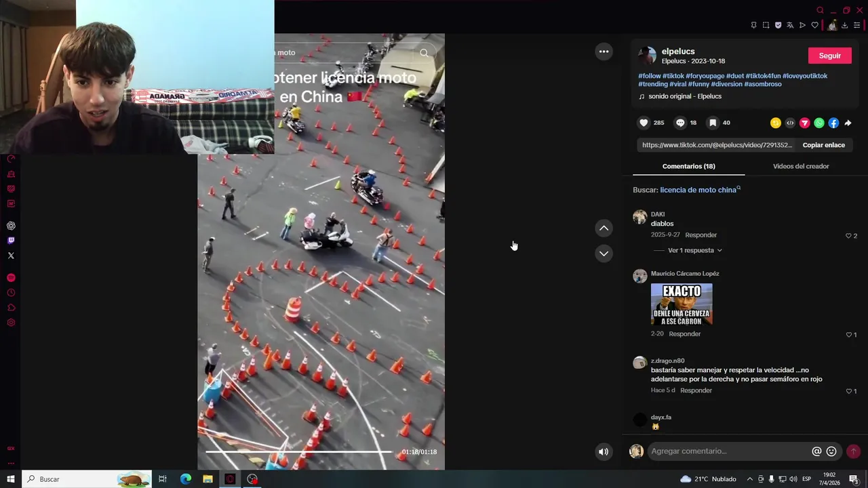Screen dimensions: 868x488
Task: Open the page translate icon
Action: point(790,25)
